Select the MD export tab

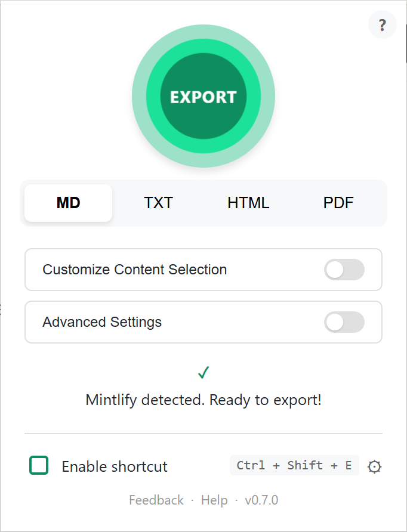(x=67, y=203)
